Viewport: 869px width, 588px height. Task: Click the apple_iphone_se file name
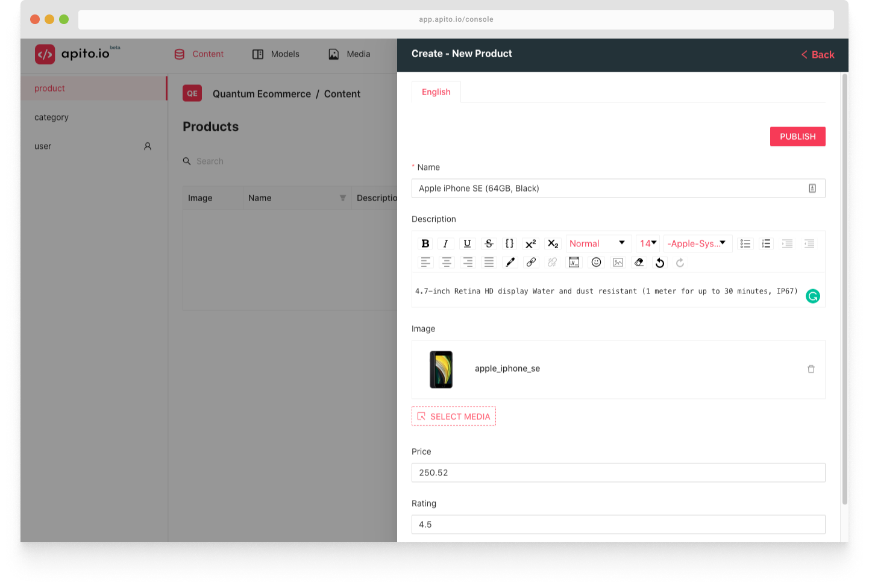tap(507, 369)
